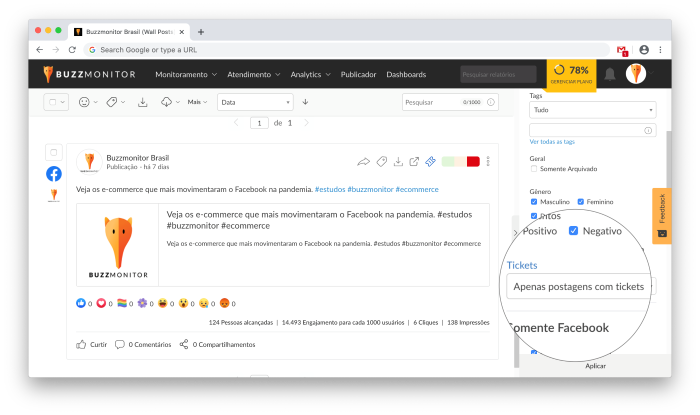Click the notification bell icon
This screenshot has width=700, height=415.
(610, 74)
